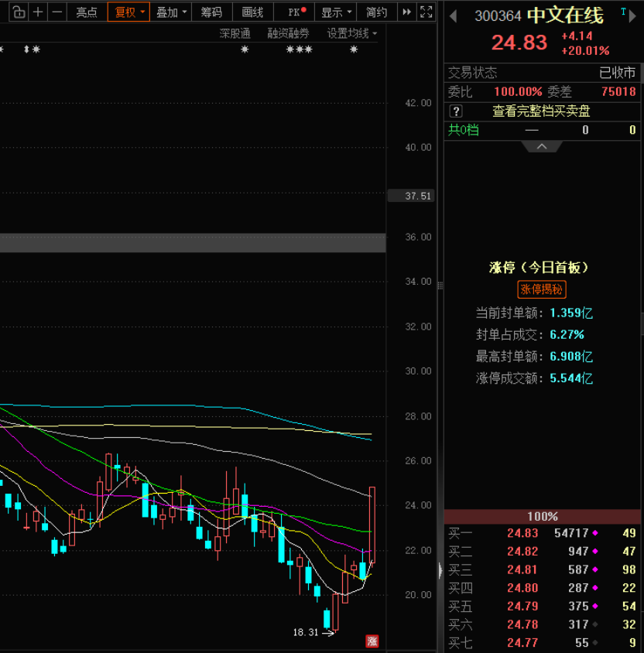Image resolution: width=644 pixels, height=653 pixels.
Task: Click the 100% buy ratio bar
Action: (x=543, y=516)
